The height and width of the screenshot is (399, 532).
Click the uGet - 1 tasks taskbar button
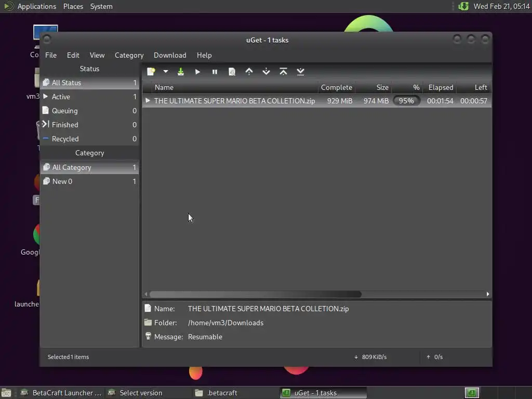point(323,393)
